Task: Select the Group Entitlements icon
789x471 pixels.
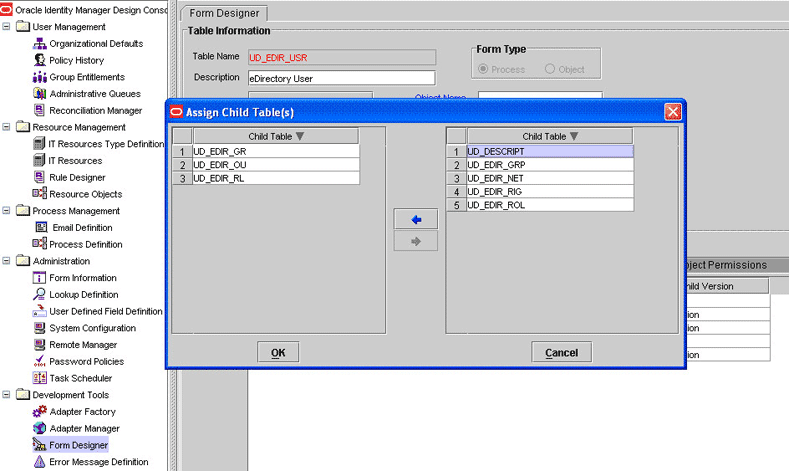Action: coord(39,77)
